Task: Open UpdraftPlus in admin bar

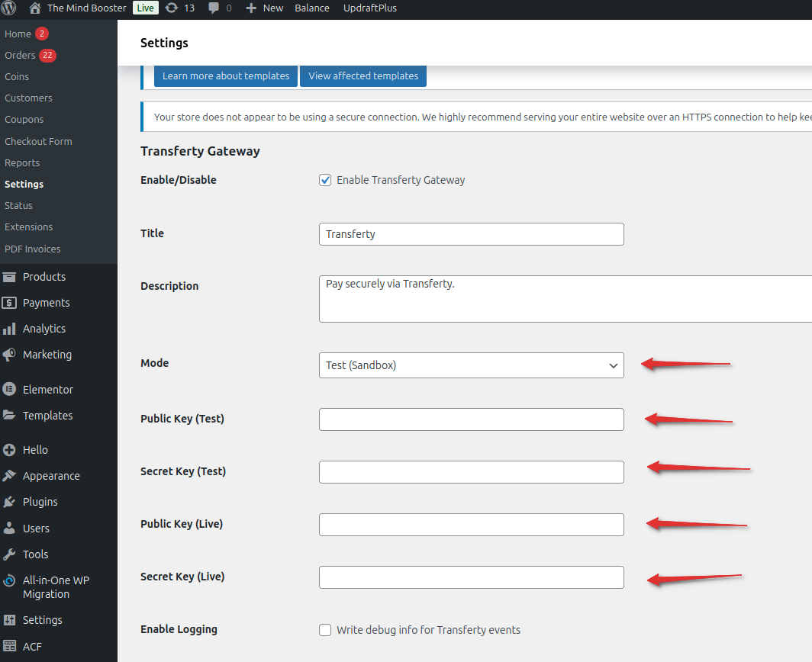Action: [369, 8]
